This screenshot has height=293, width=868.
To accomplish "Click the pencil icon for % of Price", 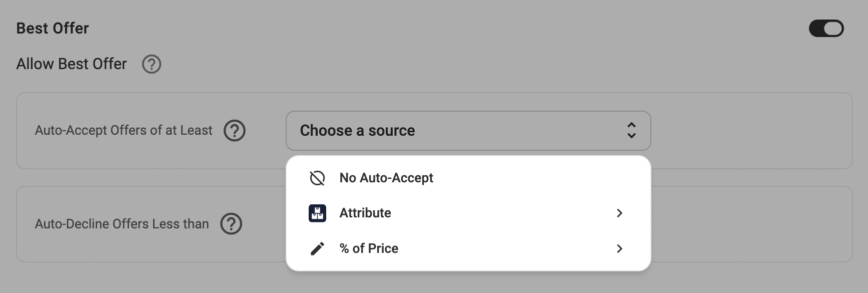I will tap(317, 249).
